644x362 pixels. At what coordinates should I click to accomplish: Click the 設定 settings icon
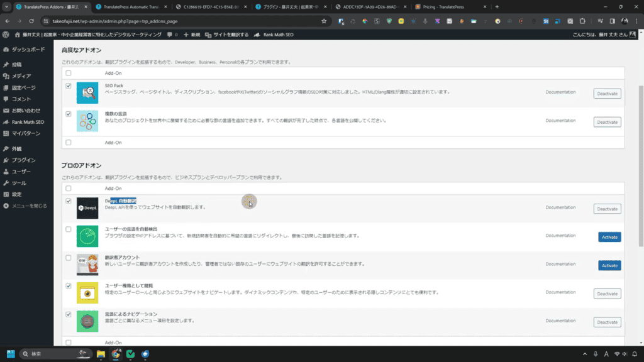[x=6, y=195]
